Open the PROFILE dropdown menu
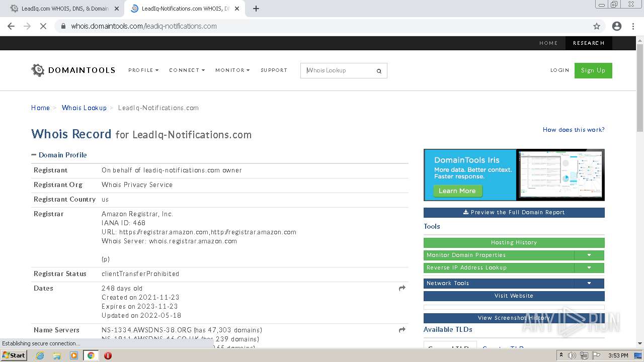 click(x=143, y=70)
